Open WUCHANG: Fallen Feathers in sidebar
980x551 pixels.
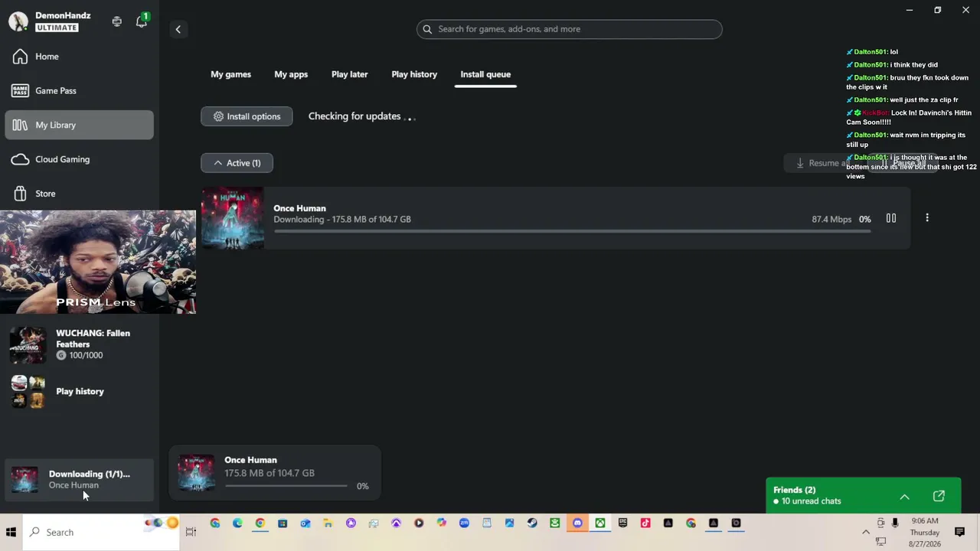pos(79,344)
